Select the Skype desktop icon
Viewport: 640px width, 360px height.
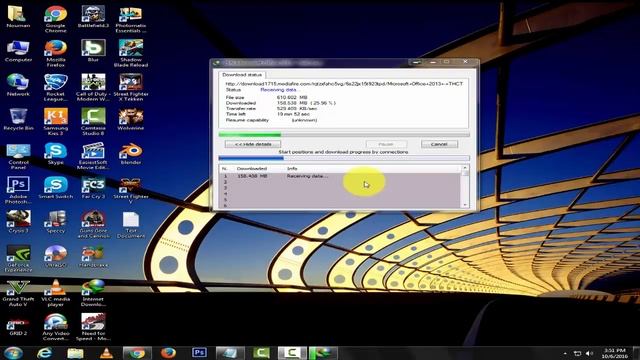(56, 153)
